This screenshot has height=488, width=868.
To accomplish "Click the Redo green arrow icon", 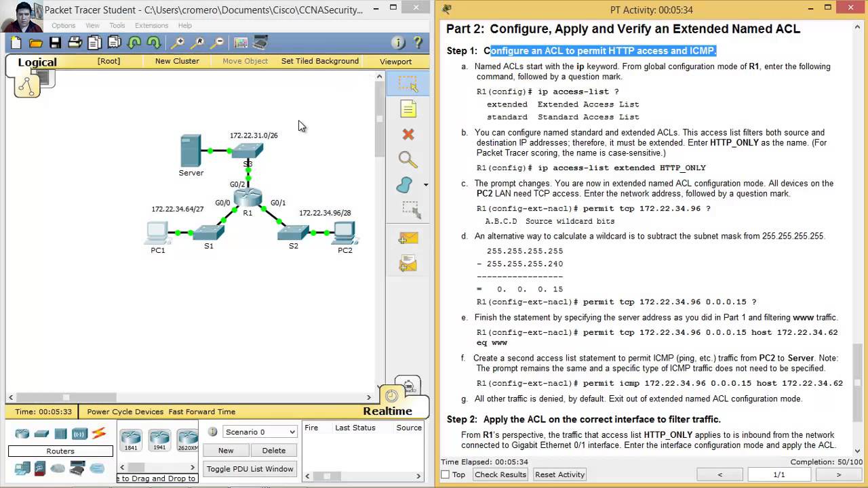I will point(154,43).
